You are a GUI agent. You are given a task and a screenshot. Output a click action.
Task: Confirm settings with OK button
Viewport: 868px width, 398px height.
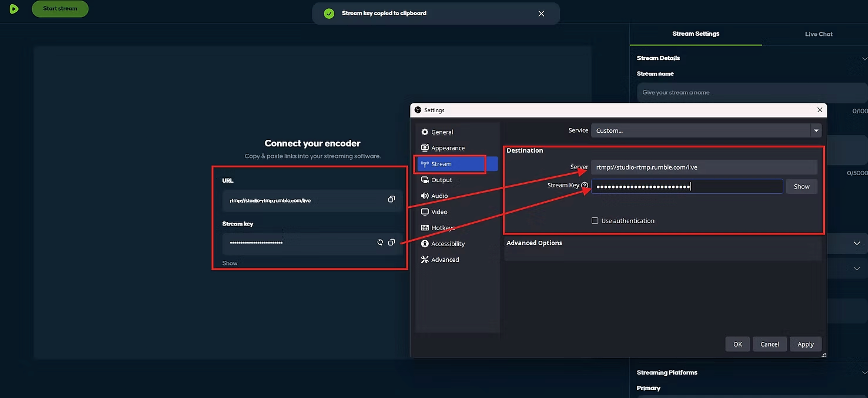coord(737,344)
